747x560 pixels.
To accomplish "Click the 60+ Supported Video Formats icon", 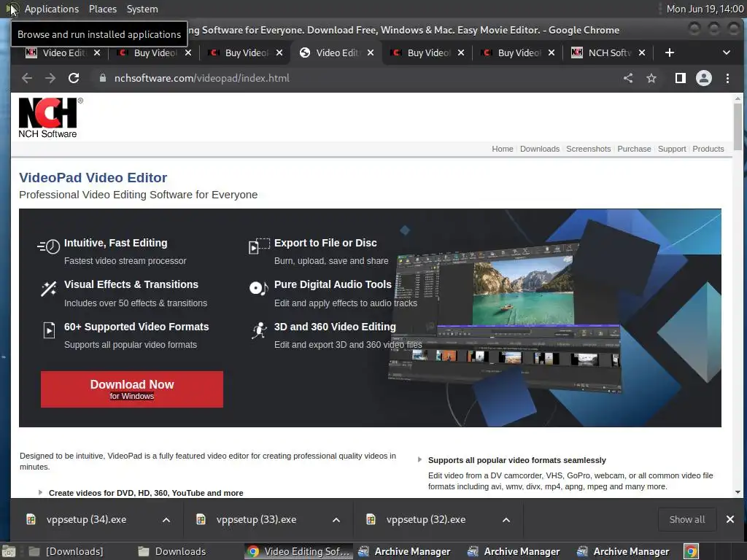I will coord(49,330).
